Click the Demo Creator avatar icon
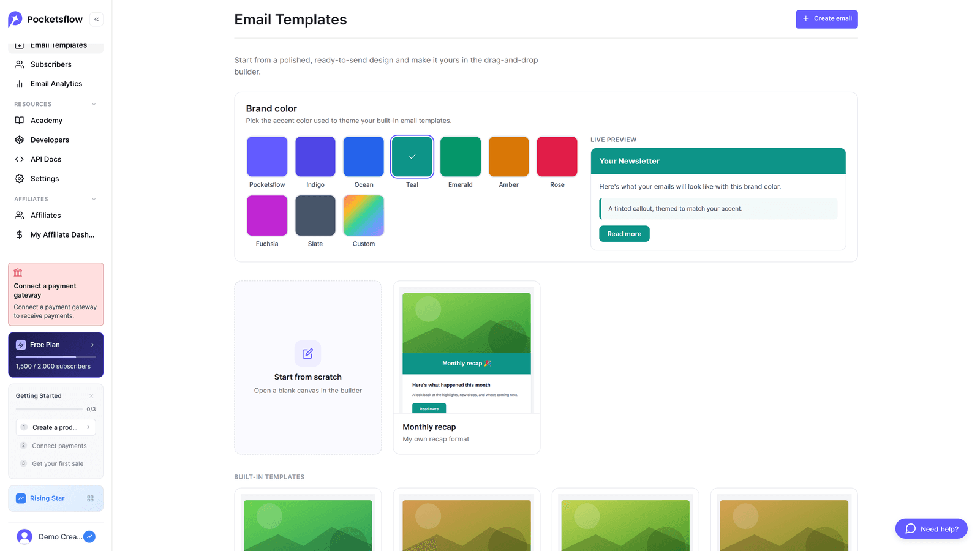Image resolution: width=980 pixels, height=551 pixels. coord(24,537)
